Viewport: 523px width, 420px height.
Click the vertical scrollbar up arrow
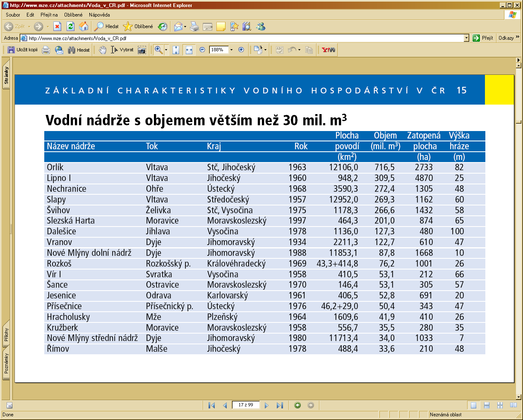(518, 65)
